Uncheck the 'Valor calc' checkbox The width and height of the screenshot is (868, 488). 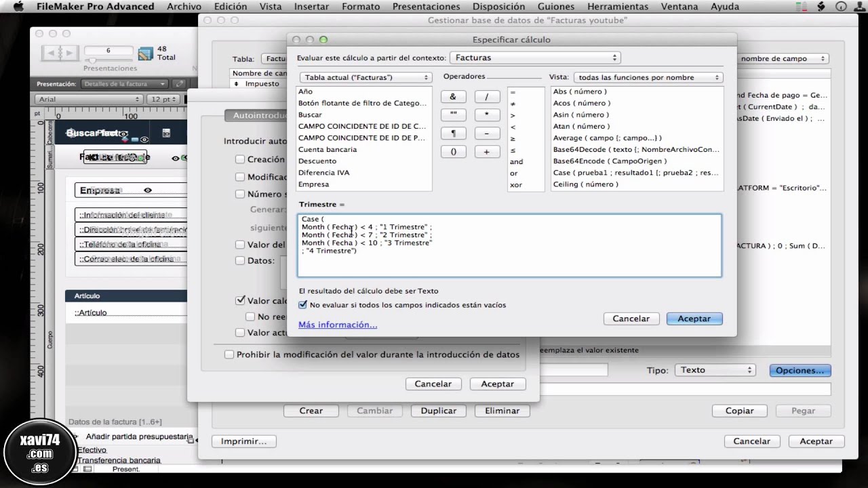(240, 300)
